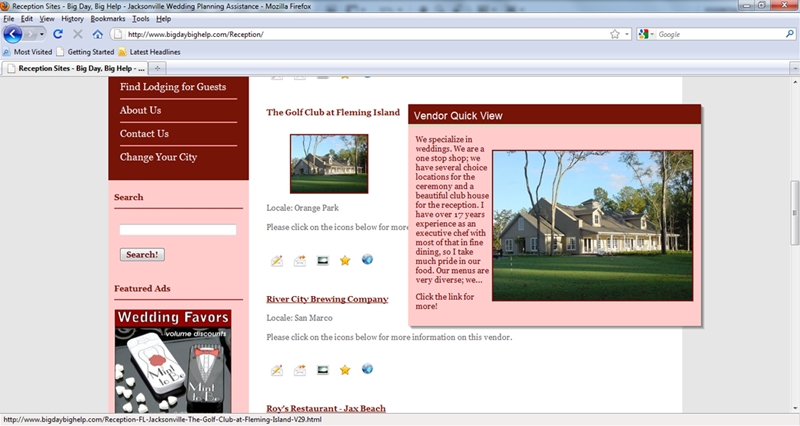Image resolution: width=800 pixels, height=426 pixels.
Task: Click the Change Your City link
Action: (158, 157)
